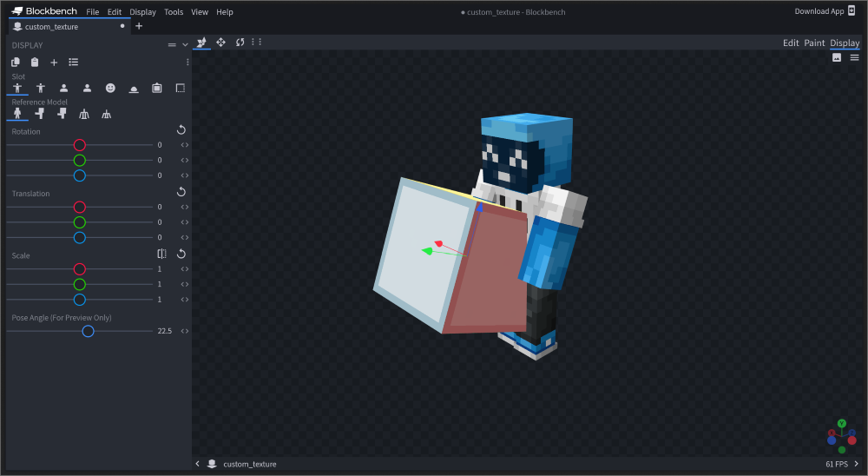Select the Head slot icon

(x=110, y=88)
